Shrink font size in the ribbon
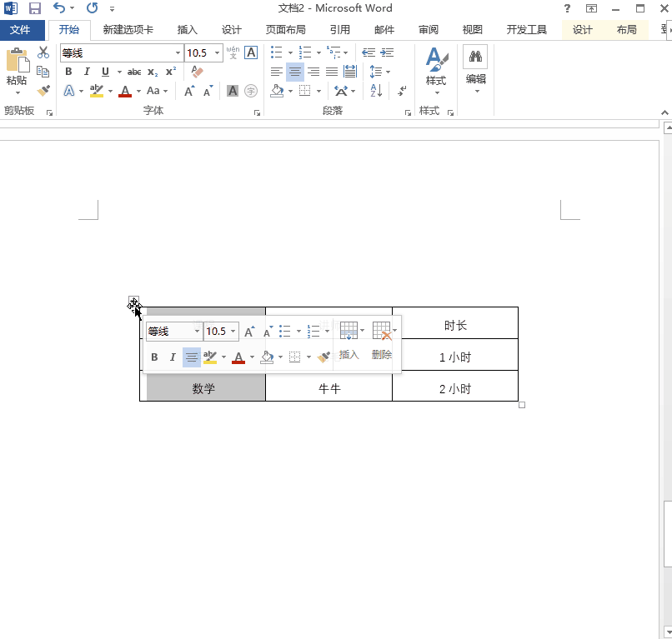Viewport: 672px width, 639px height. tap(208, 91)
